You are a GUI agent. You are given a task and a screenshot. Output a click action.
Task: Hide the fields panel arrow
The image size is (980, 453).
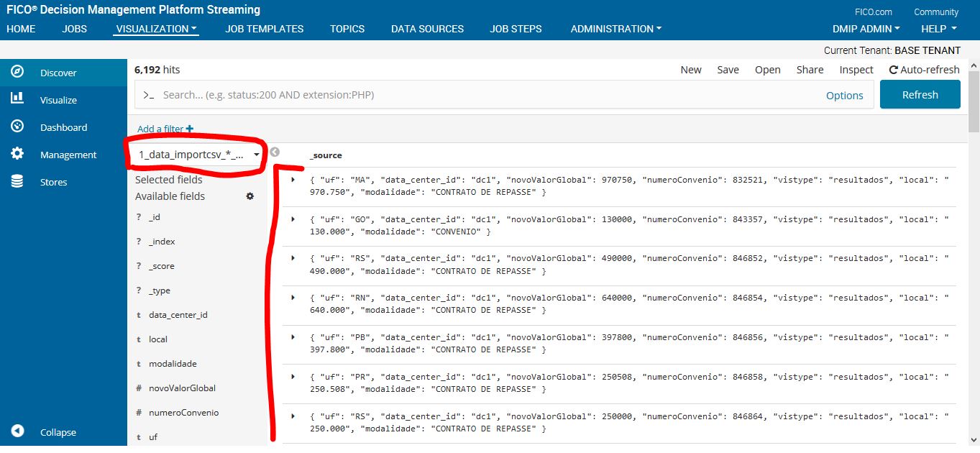click(x=274, y=152)
